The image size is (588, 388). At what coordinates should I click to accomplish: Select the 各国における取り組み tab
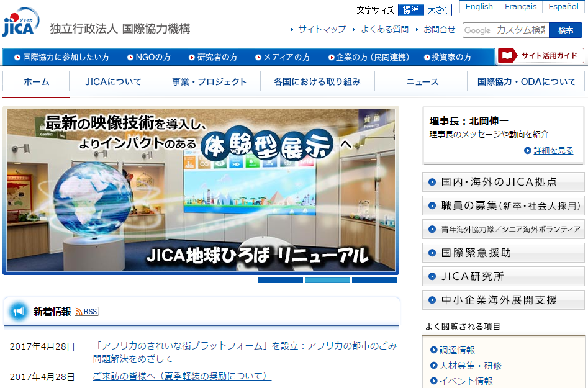(317, 82)
